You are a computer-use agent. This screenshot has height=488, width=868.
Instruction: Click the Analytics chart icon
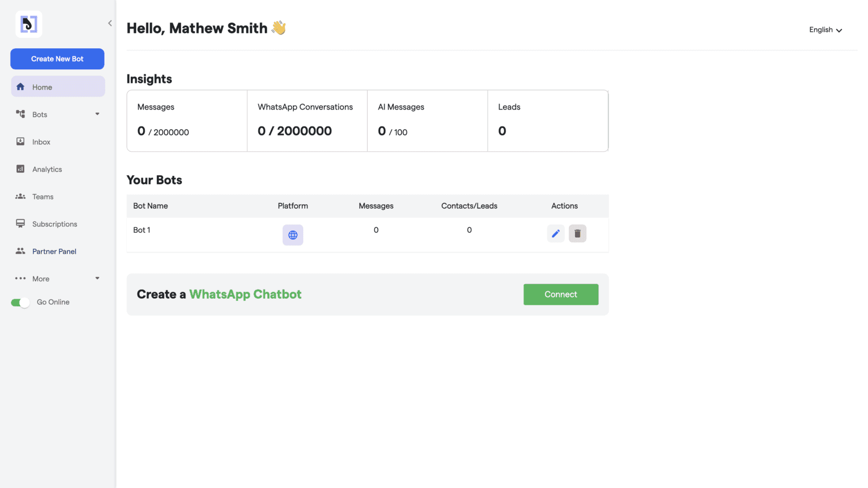pos(21,169)
